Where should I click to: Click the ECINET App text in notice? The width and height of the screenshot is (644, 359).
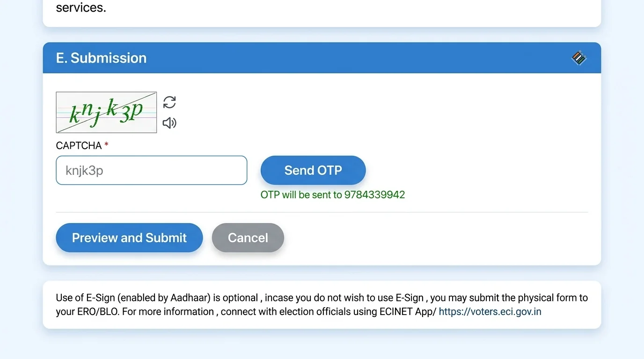(x=405, y=312)
